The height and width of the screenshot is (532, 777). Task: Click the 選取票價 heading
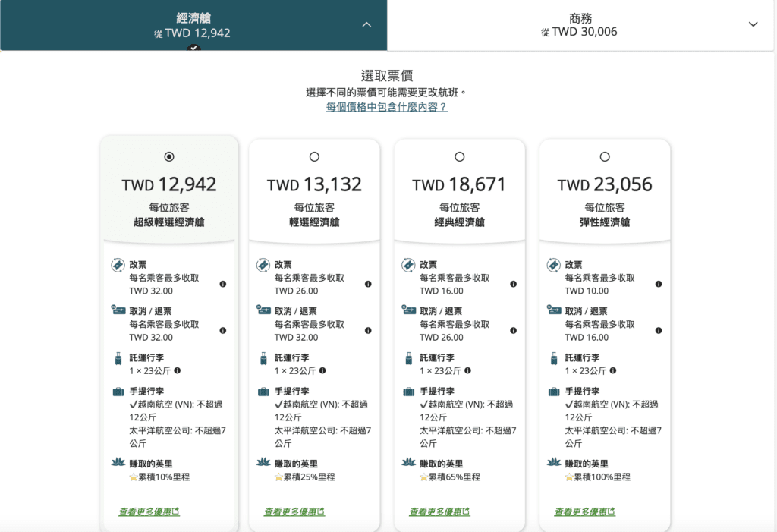(x=386, y=75)
